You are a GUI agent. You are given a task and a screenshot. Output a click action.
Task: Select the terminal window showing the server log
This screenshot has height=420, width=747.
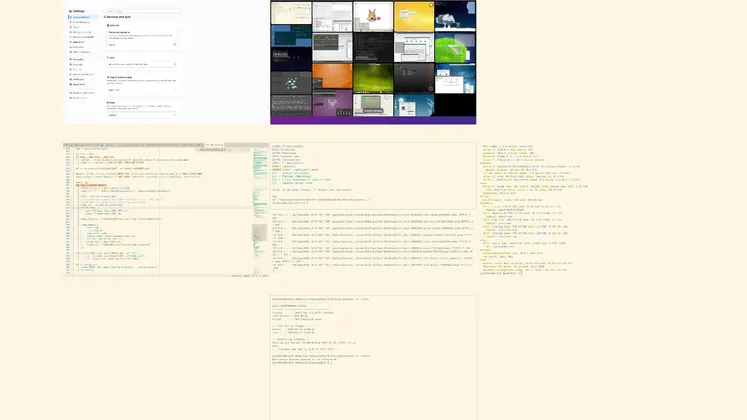(x=373, y=242)
